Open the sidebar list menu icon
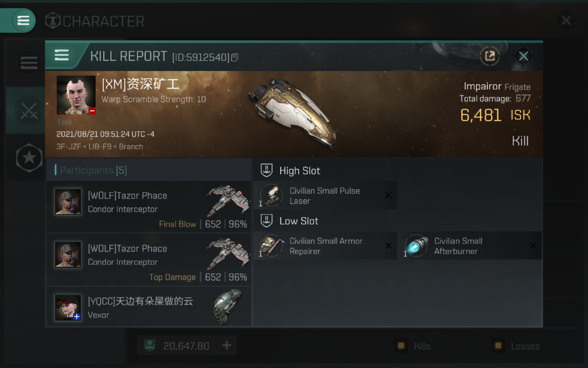This screenshot has height=368, width=588. (29, 63)
